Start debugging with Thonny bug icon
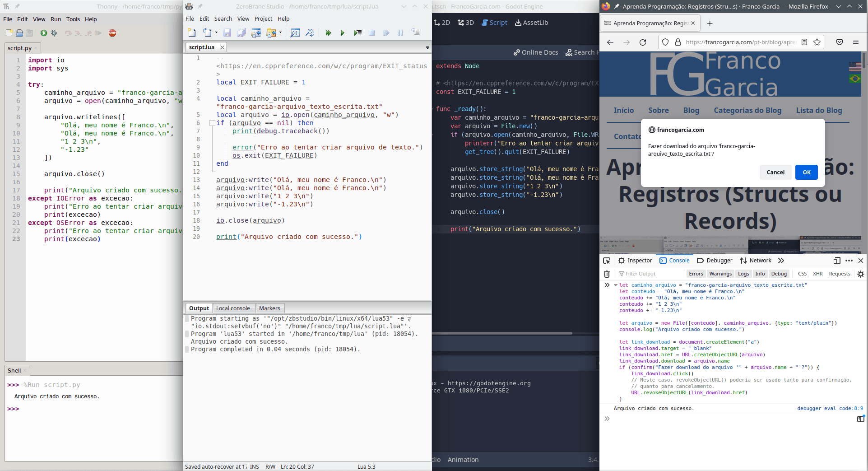 (x=54, y=33)
